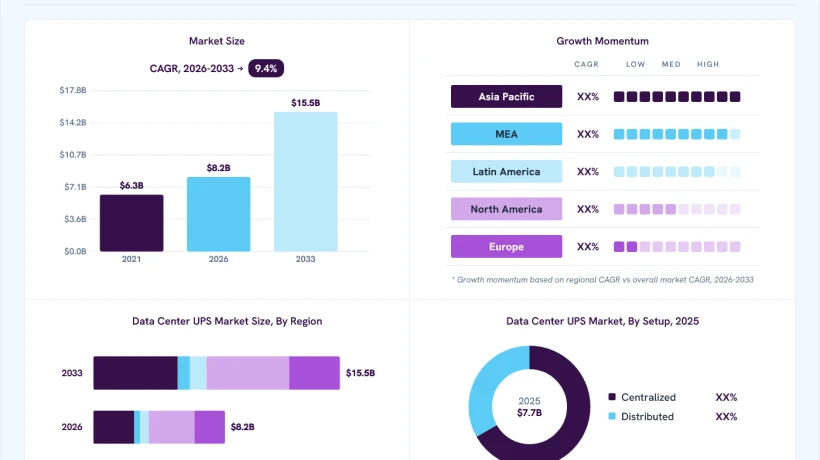Image resolution: width=820 pixels, height=460 pixels.
Task: Click the Latin America momentum indicator squares
Action: pyautogui.click(x=677, y=171)
